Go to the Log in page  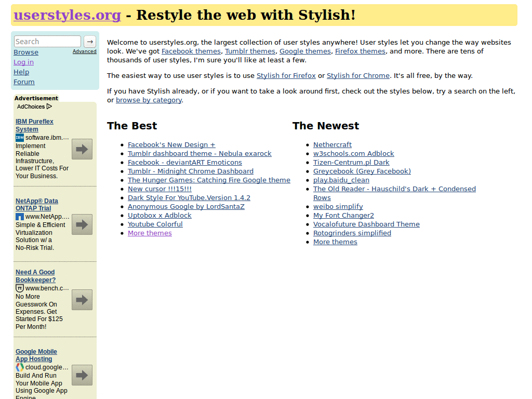tap(23, 62)
